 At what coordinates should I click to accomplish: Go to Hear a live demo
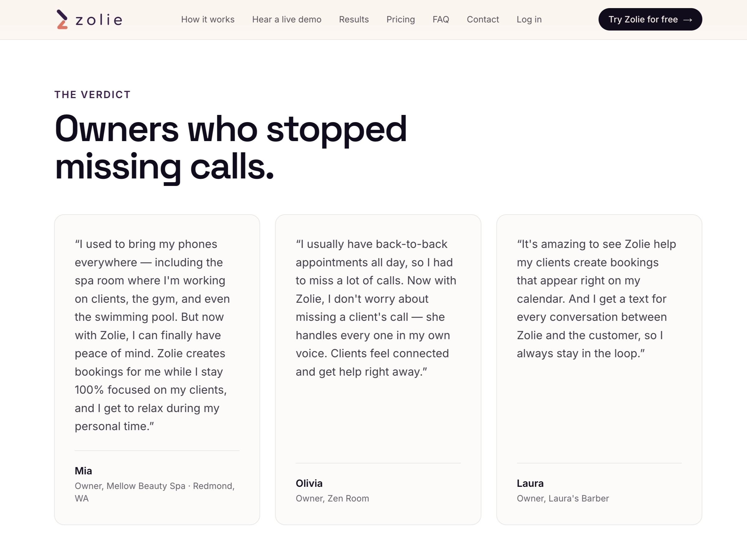[287, 20]
